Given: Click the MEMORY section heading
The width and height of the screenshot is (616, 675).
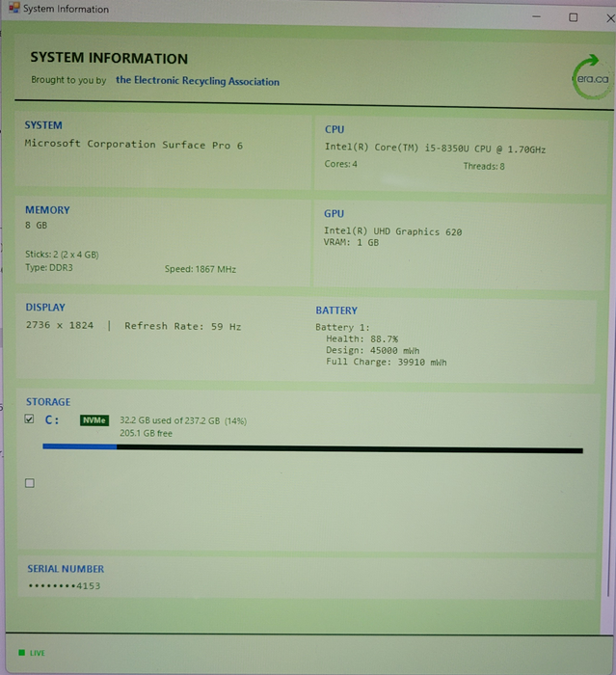Looking at the screenshot, I should tap(47, 210).
